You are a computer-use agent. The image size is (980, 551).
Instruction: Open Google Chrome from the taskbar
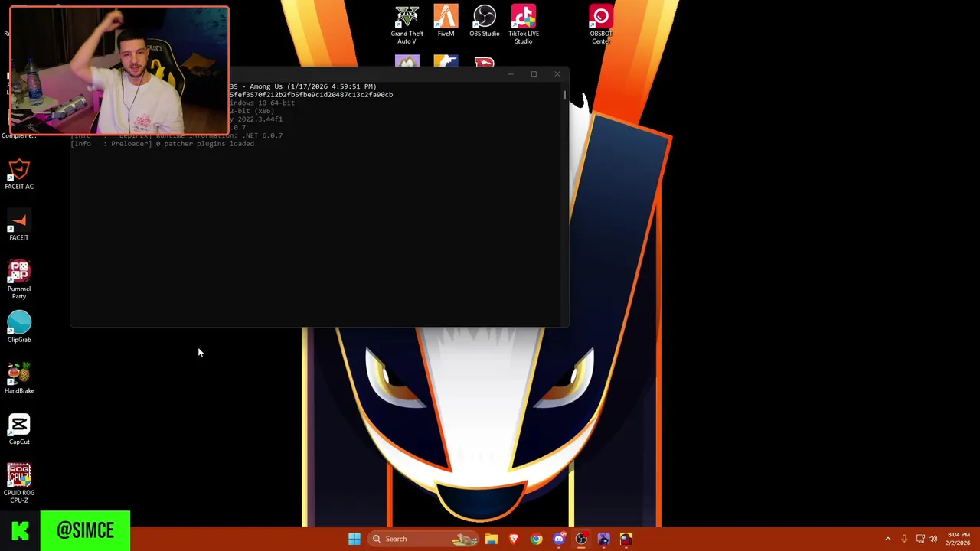tap(536, 539)
